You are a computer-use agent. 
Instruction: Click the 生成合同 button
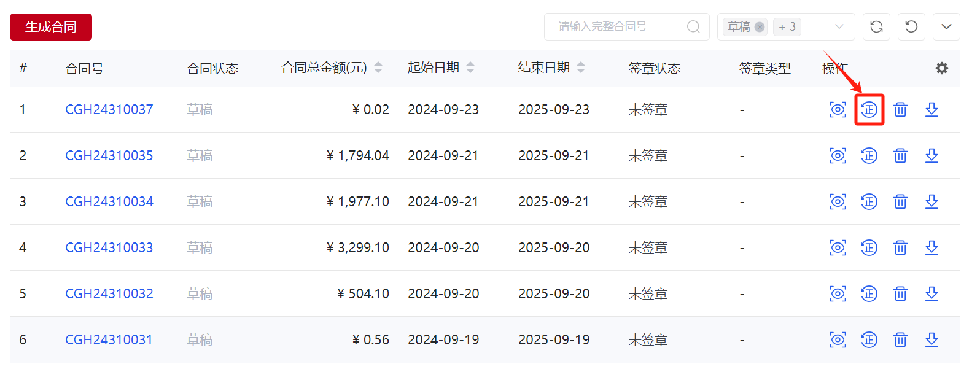[x=51, y=27]
